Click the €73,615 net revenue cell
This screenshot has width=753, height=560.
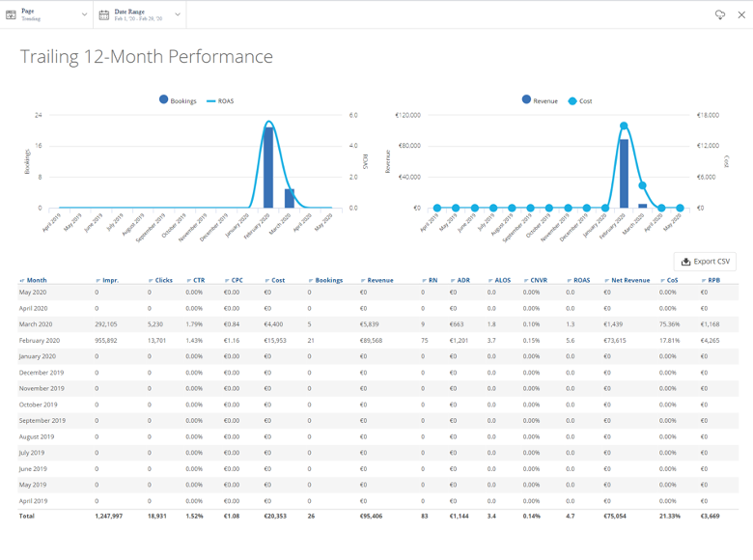tap(615, 341)
